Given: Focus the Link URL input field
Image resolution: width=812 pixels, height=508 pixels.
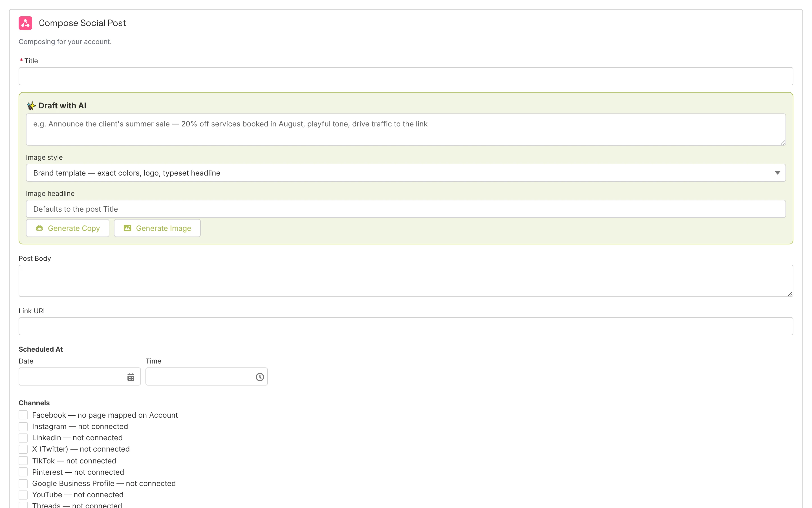Looking at the screenshot, I should coord(406,326).
